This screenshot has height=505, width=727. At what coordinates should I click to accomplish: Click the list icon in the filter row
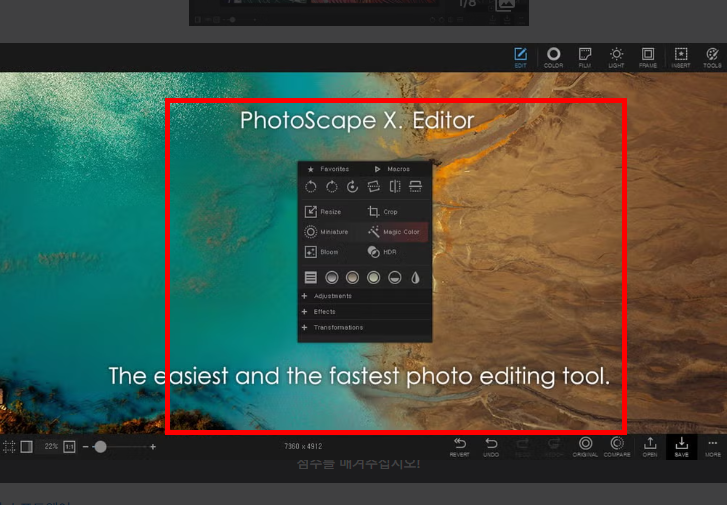[x=311, y=277]
